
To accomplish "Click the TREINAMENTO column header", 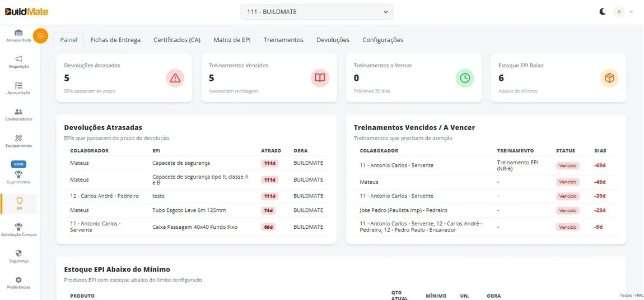I will pyautogui.click(x=515, y=151).
